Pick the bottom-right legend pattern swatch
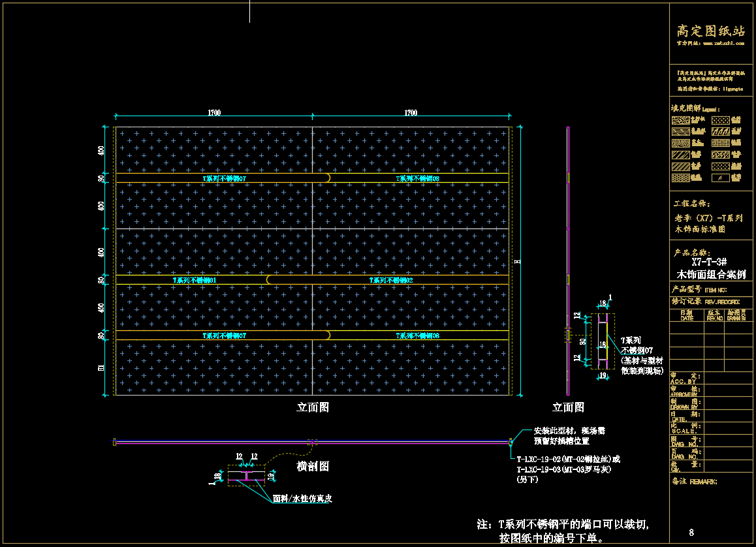Image resolution: width=756 pixels, height=547 pixels. pyautogui.click(x=720, y=178)
